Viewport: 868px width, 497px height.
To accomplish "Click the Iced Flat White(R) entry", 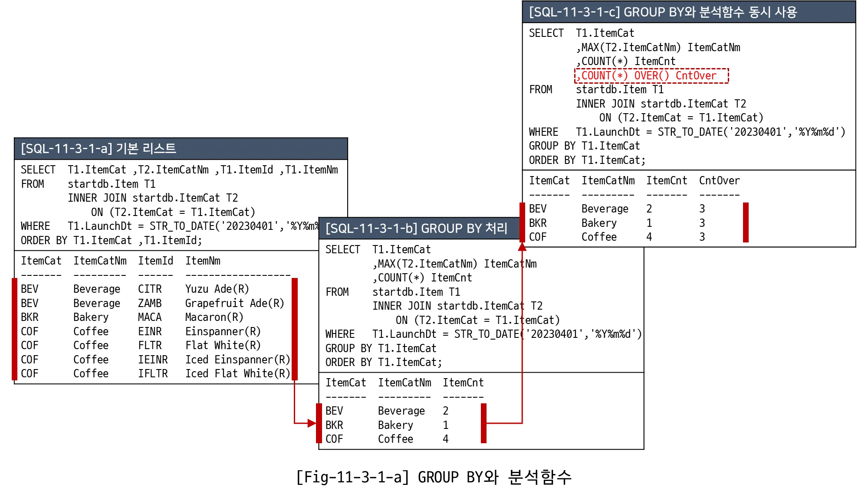I will [x=237, y=373].
